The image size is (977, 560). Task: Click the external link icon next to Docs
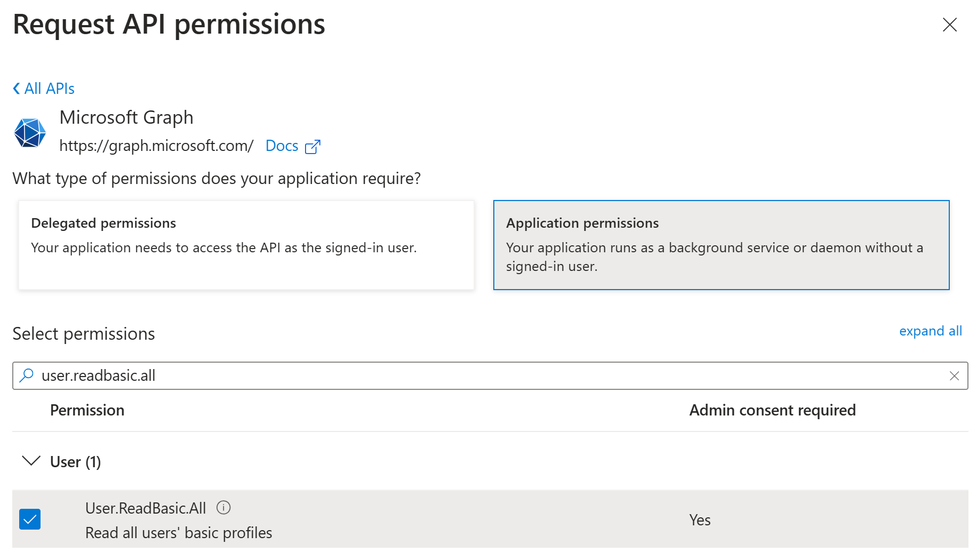pos(313,147)
